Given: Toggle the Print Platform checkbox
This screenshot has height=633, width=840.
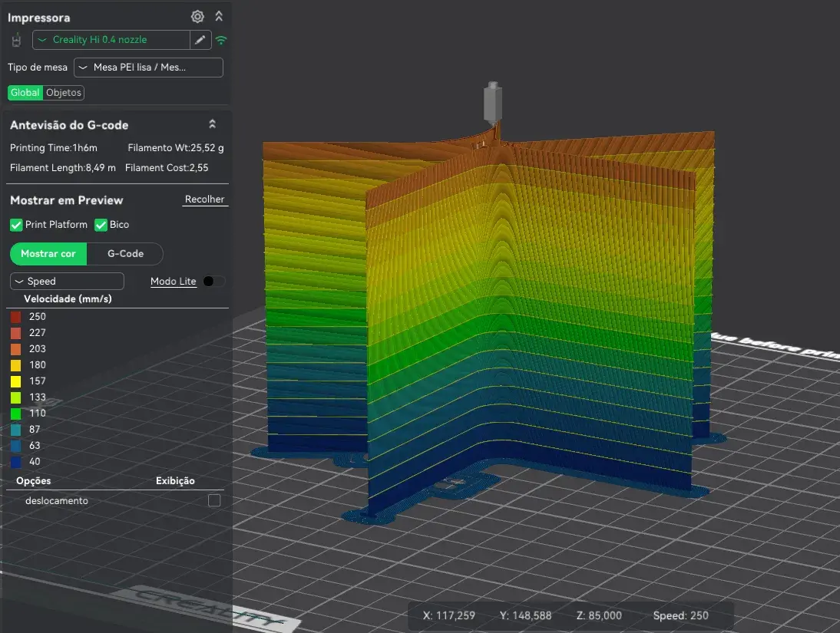Looking at the screenshot, I should point(16,225).
